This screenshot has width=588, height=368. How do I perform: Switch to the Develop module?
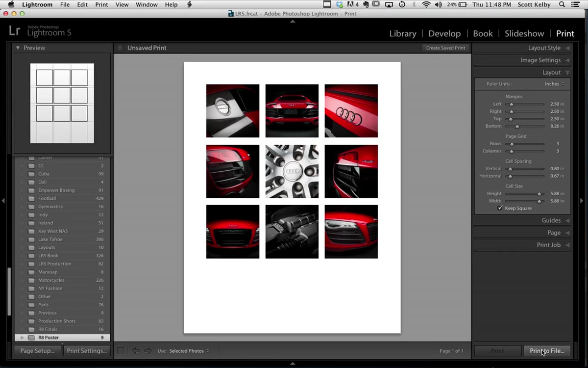coord(444,34)
